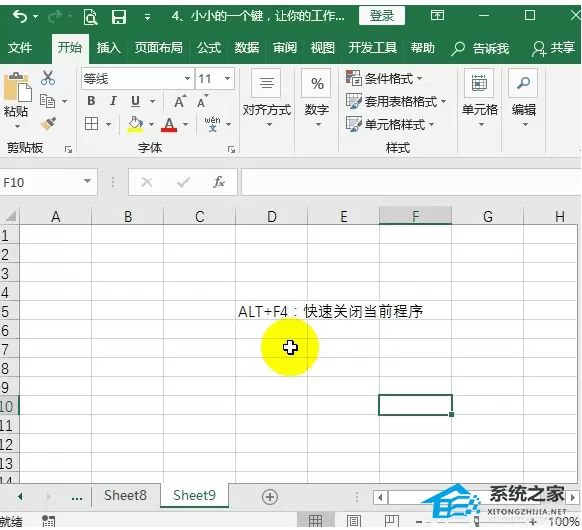Click the Cut scissors icon
The image size is (582, 530).
pos(48,78)
